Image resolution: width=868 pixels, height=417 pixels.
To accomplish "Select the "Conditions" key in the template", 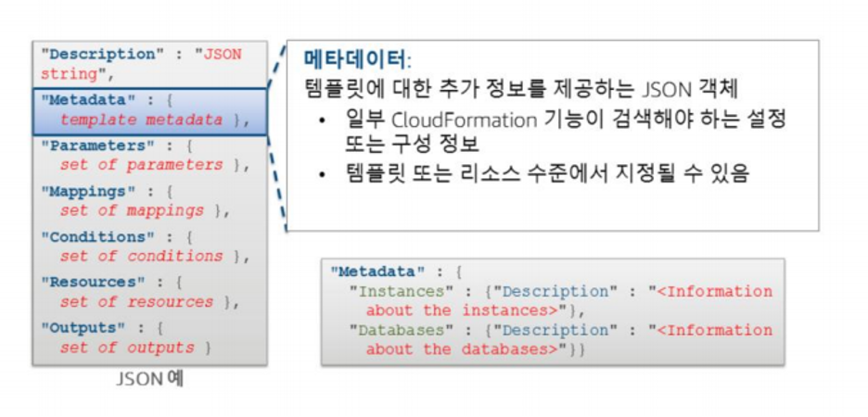I will [x=97, y=236].
